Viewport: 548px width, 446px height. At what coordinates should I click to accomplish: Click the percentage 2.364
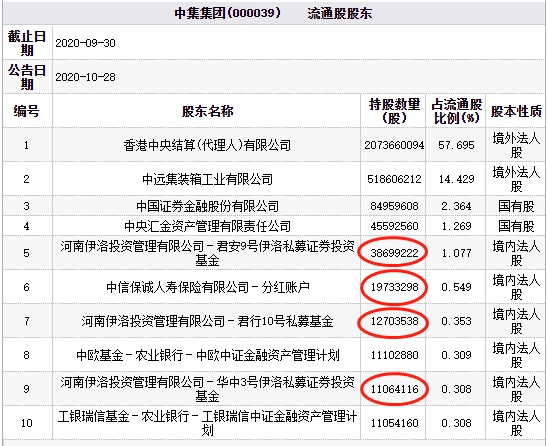[x=456, y=206]
